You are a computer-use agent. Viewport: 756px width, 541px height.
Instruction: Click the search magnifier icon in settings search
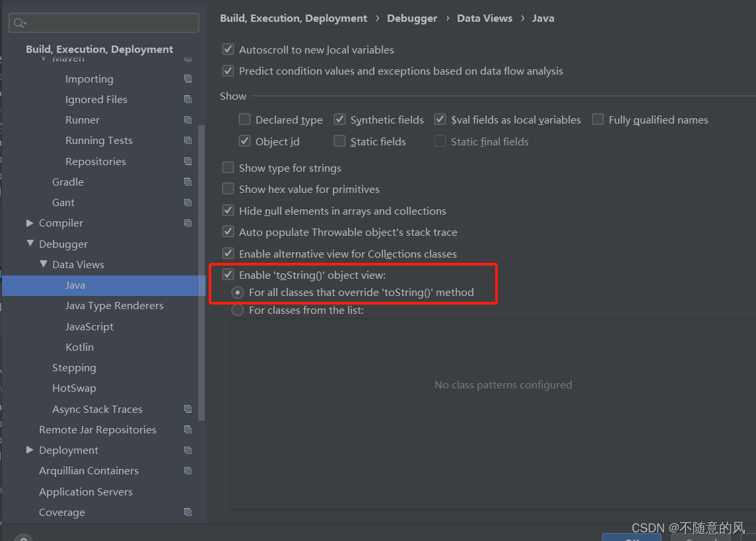20,22
